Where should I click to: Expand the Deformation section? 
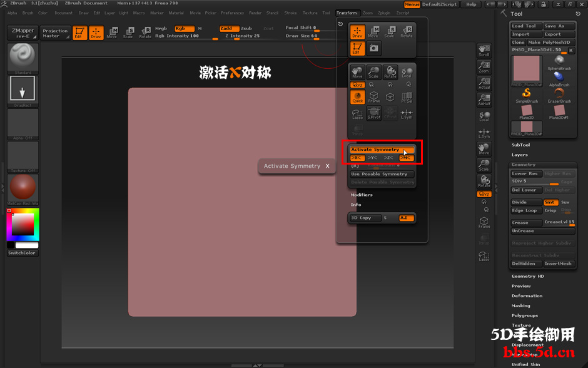tap(527, 295)
